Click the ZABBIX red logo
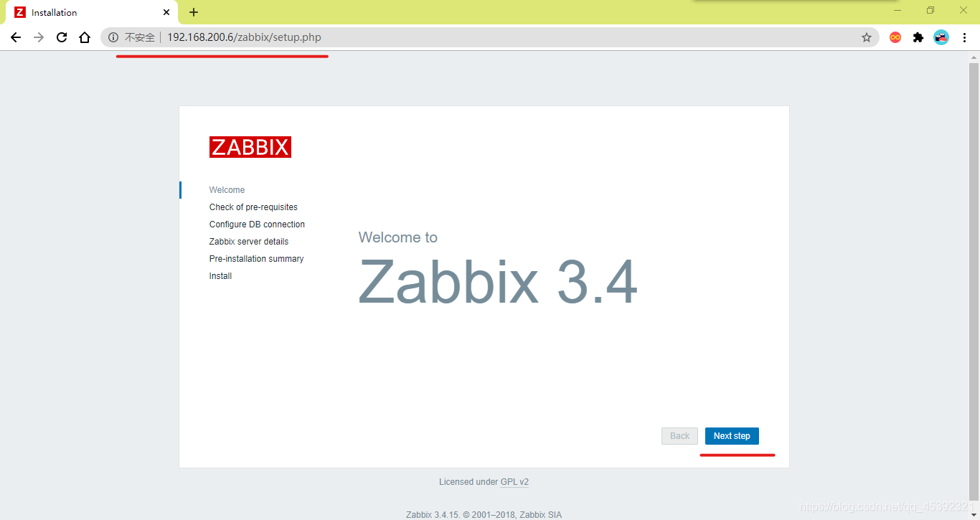980x520 pixels. pyautogui.click(x=250, y=147)
